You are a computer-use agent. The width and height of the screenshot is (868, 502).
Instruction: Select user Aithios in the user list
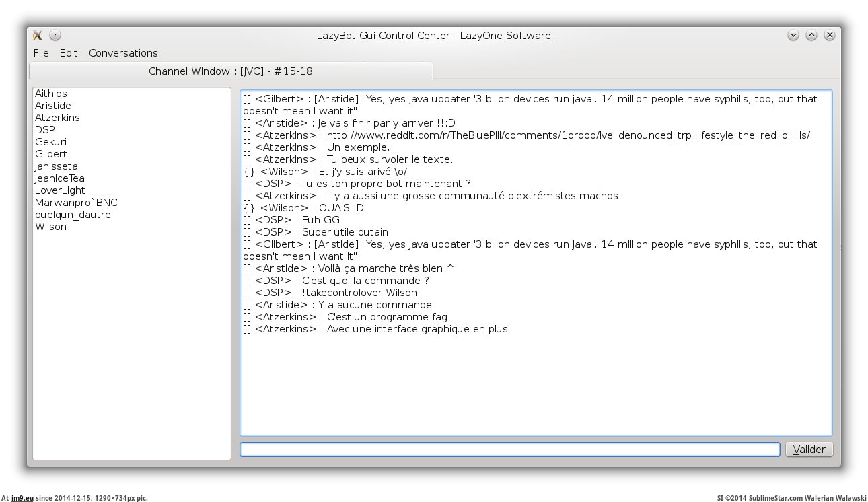tap(51, 94)
